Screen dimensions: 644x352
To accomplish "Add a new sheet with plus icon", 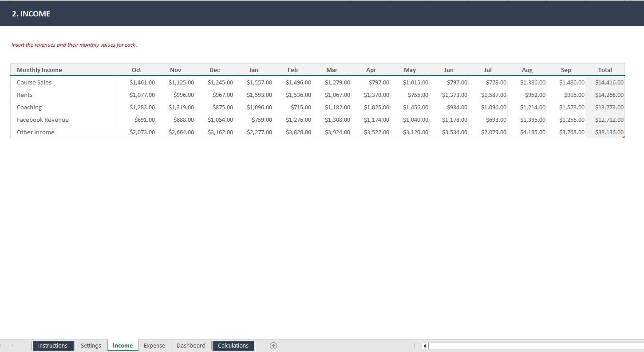I will (273, 346).
